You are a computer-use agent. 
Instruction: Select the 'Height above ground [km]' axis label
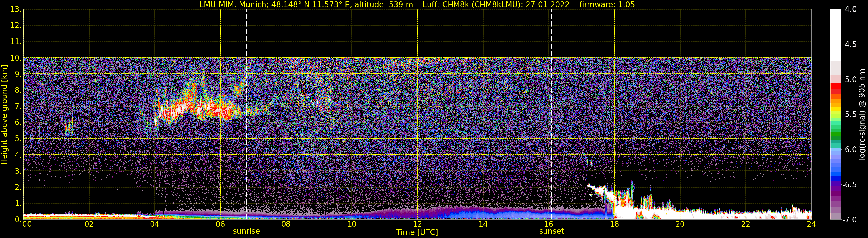pyautogui.click(x=4, y=115)
